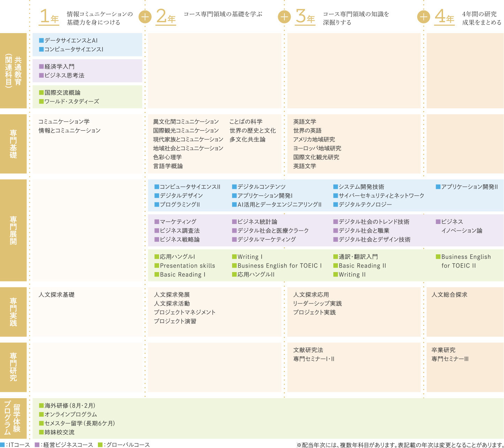Click the green marker beside ワールド・スタディーズ
The height and width of the screenshot is (448, 504).
tap(41, 101)
